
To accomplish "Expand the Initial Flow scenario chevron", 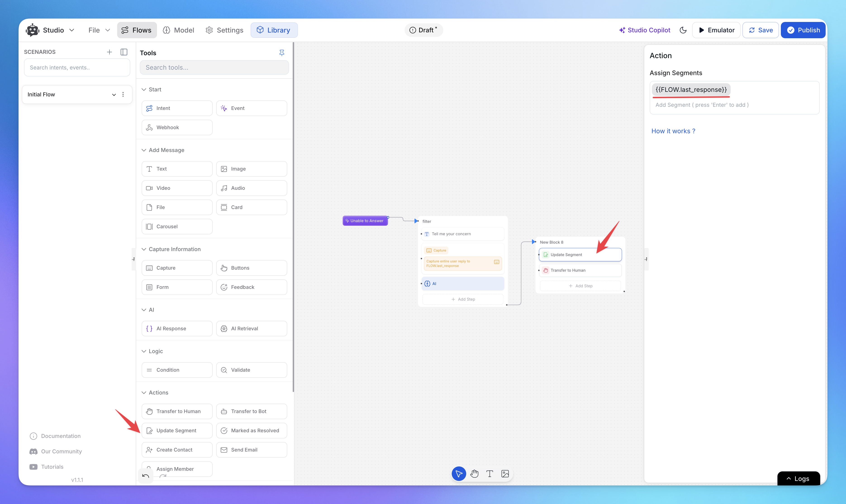I will pos(114,94).
